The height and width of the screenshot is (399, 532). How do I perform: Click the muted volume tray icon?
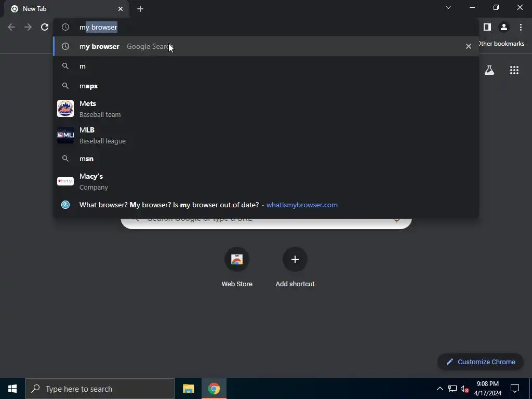[464, 389]
